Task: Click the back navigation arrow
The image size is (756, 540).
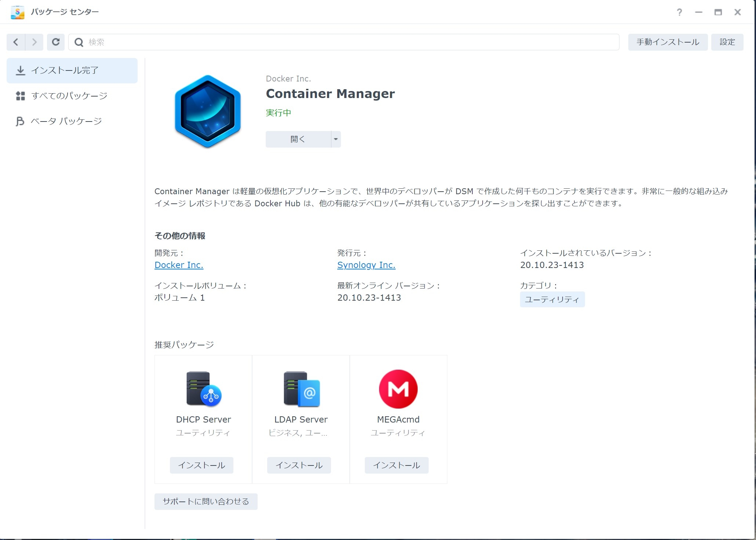Action: 16,42
